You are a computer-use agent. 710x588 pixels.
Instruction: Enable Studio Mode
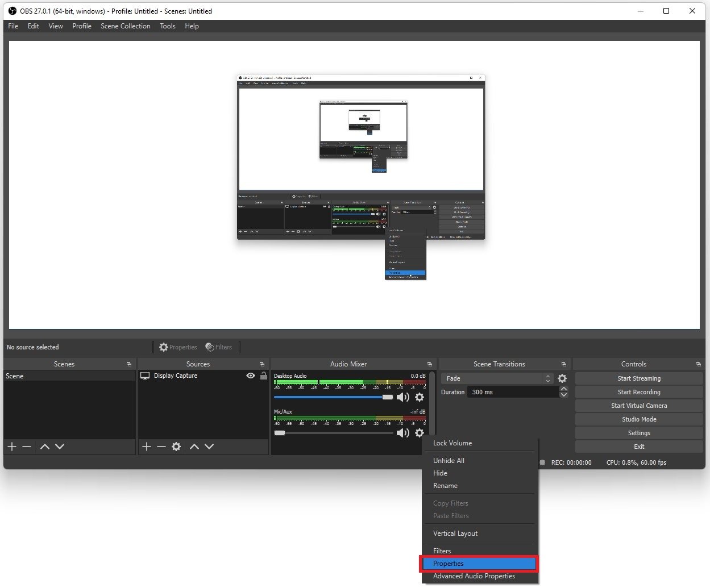tap(639, 419)
